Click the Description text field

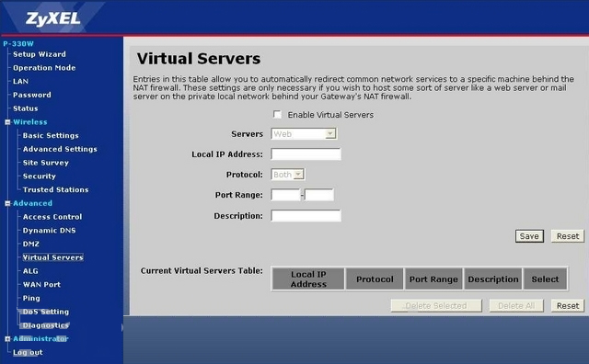(x=306, y=216)
